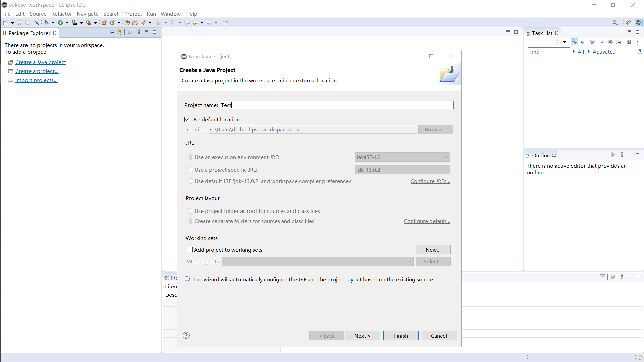The image size is (644, 362).
Task: Click the Synchronize Changed icon in Task List
Action: (x=629, y=42)
